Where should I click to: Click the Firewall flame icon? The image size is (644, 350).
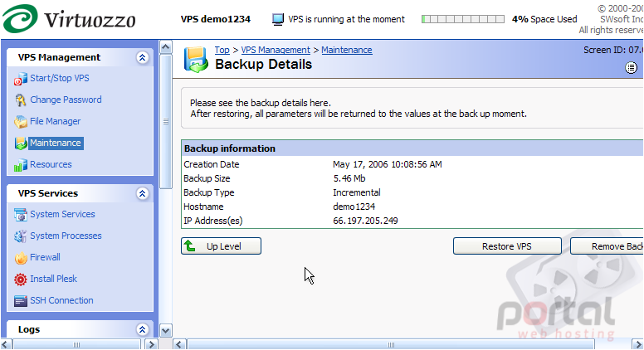pos(21,257)
